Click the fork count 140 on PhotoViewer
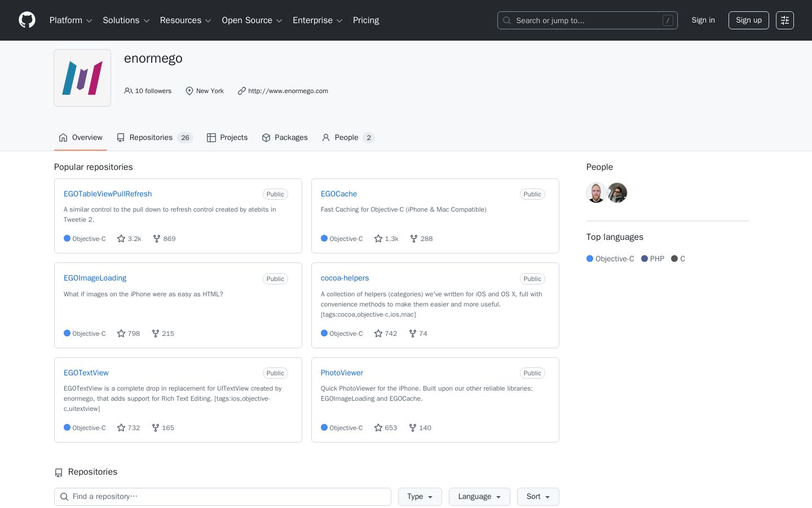 tap(420, 428)
